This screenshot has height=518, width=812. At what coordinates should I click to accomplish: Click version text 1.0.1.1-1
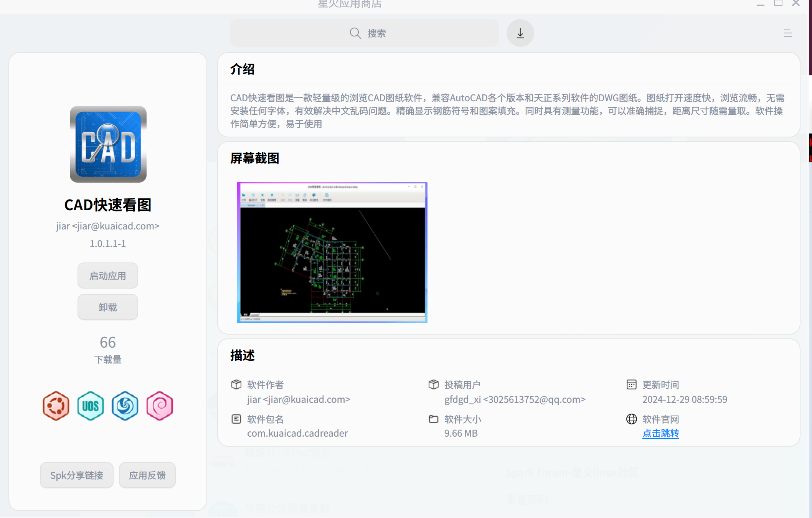pyautogui.click(x=108, y=244)
